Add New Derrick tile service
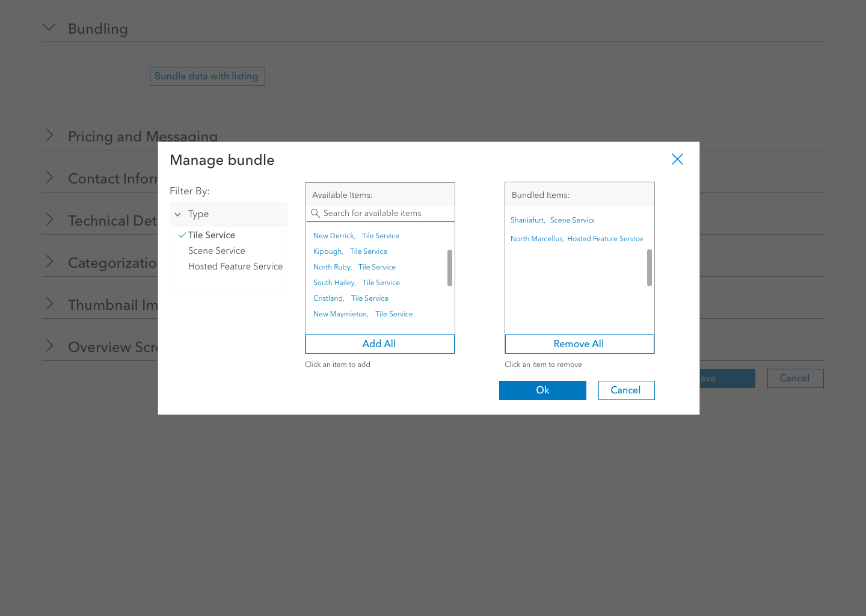 pos(356,236)
